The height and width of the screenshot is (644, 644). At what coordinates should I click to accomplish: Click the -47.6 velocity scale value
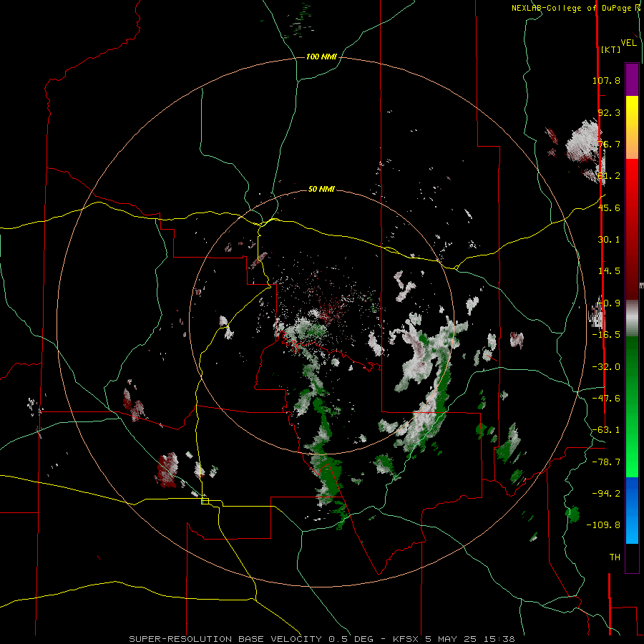606,399
